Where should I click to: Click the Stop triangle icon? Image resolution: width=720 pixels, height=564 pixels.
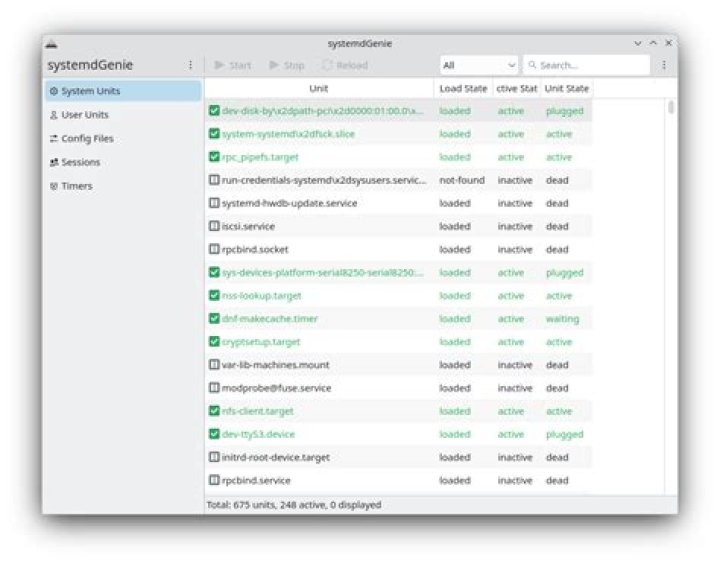(274, 65)
